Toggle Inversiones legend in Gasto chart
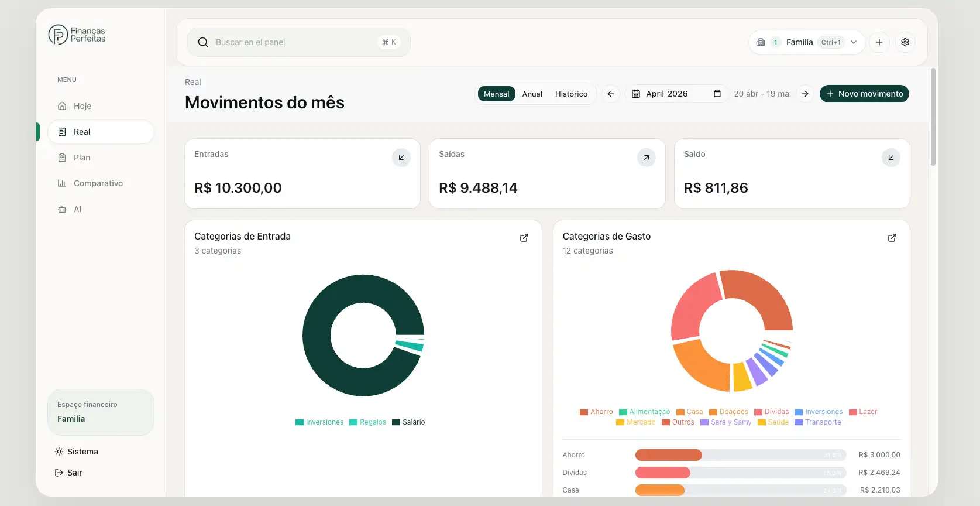This screenshot has width=980, height=506. (x=819, y=412)
